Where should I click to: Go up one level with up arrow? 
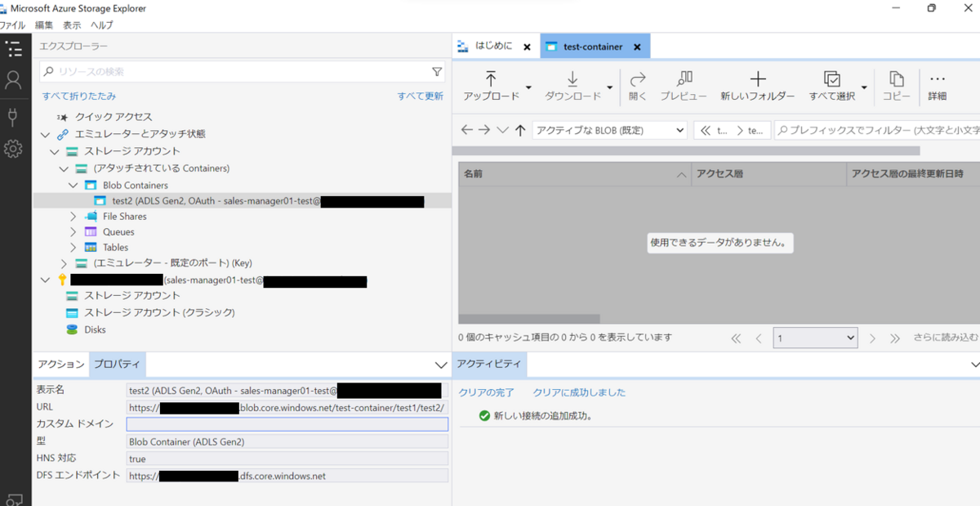click(520, 130)
